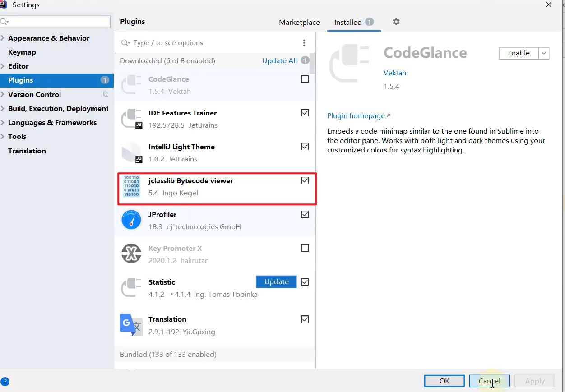
Task: Click the Downloaded (6 of 8 enabled) header
Action: [167, 60]
